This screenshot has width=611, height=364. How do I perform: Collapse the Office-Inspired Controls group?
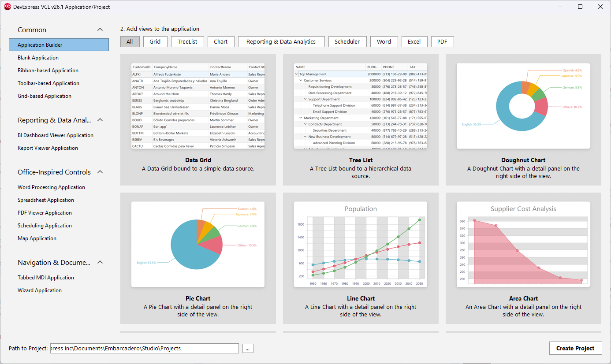[x=100, y=172]
